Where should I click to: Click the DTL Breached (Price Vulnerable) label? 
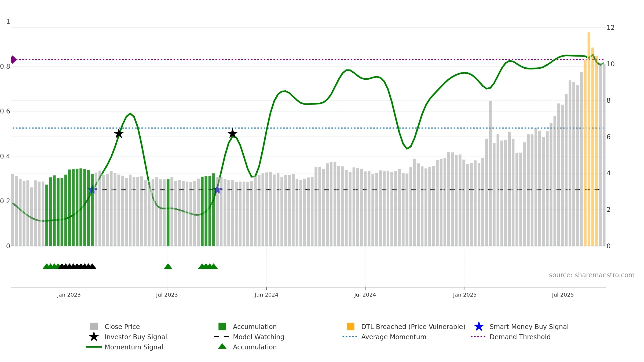pos(413,327)
